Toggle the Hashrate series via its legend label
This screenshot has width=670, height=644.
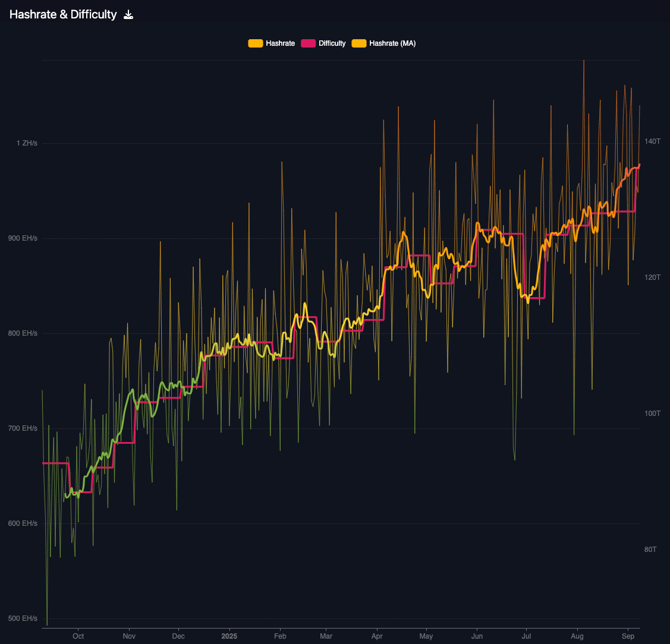click(280, 43)
